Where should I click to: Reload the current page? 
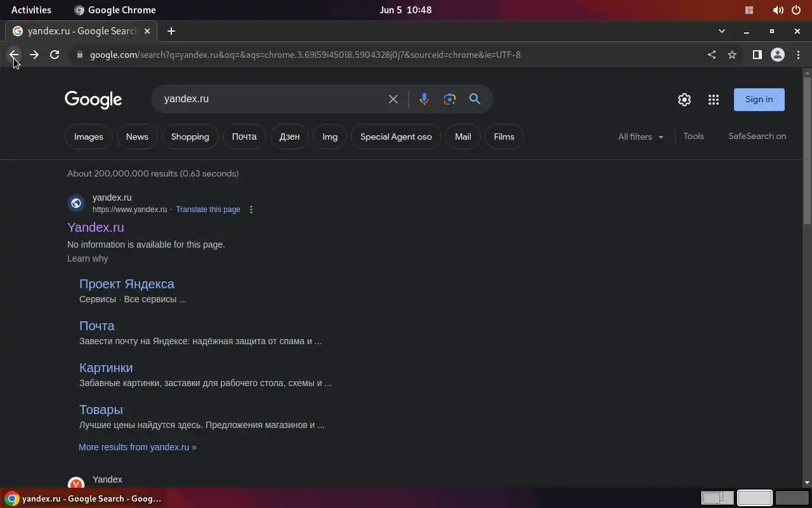[55, 55]
